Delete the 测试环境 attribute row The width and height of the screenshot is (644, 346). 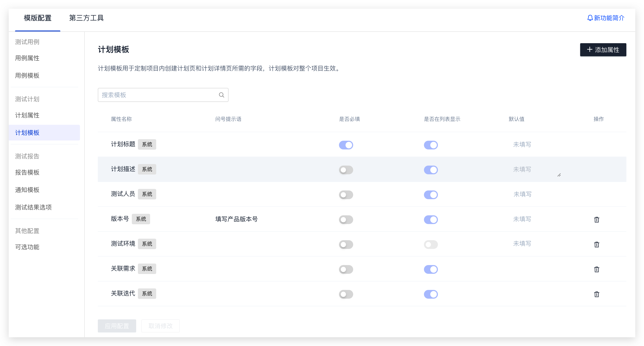click(x=597, y=244)
